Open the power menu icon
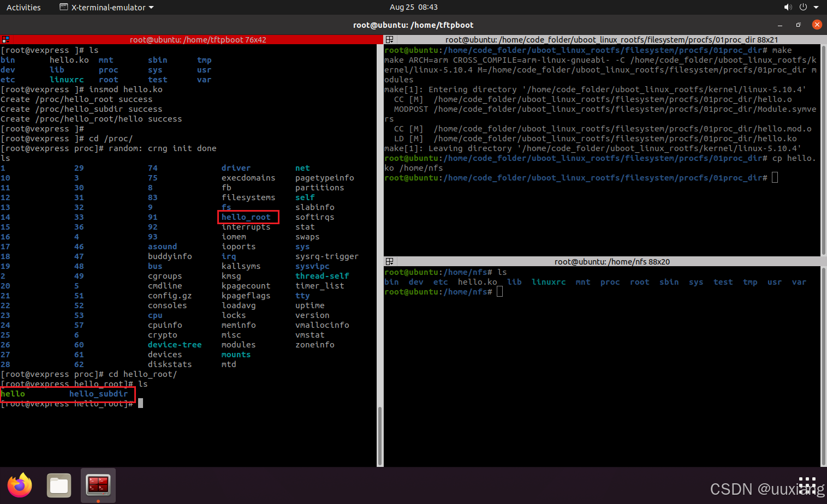Screen dimensions: 827x504 coord(803,7)
